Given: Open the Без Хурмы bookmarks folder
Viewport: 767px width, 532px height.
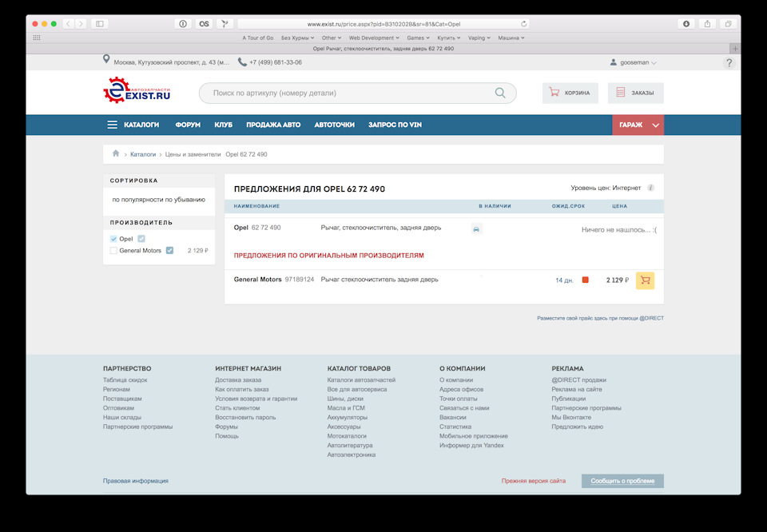Looking at the screenshot, I should click(x=297, y=38).
